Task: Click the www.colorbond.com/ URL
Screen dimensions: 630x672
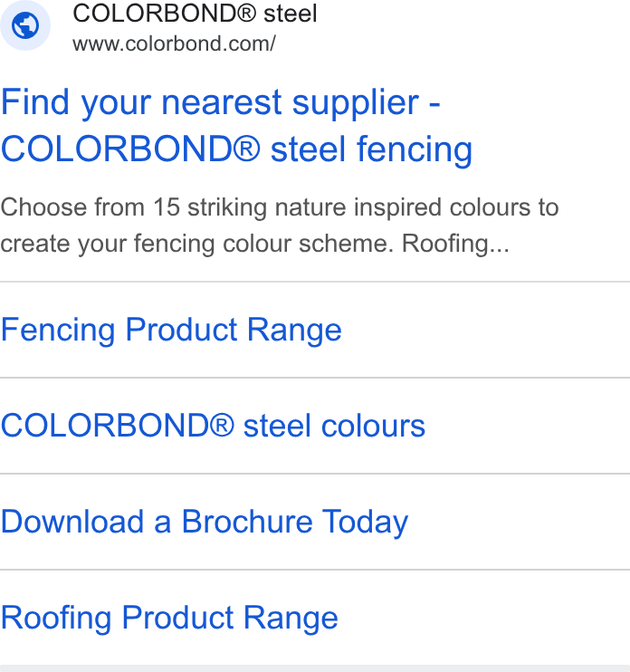Action: pyautogui.click(x=174, y=43)
